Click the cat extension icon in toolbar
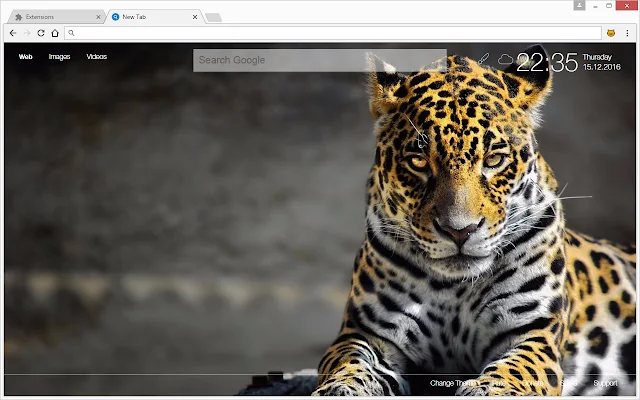The height and width of the screenshot is (400, 640). 611,33
